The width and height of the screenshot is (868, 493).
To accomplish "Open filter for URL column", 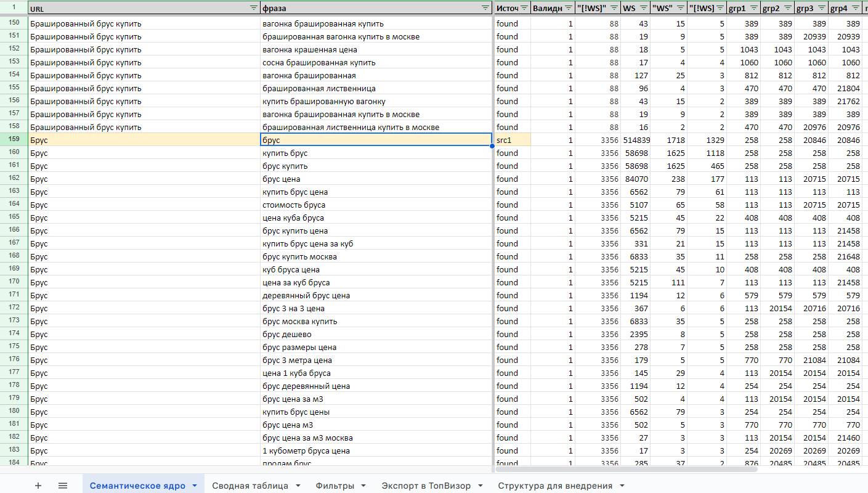I will [253, 8].
